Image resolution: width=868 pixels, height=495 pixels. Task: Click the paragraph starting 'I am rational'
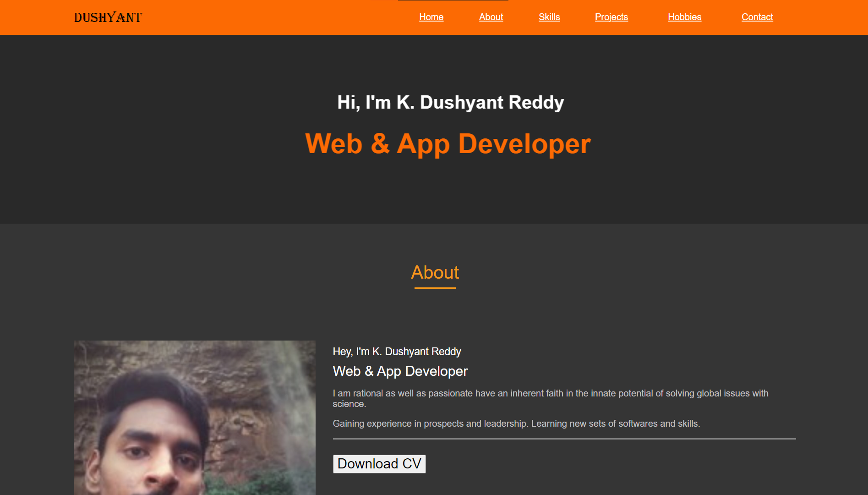[551, 398]
